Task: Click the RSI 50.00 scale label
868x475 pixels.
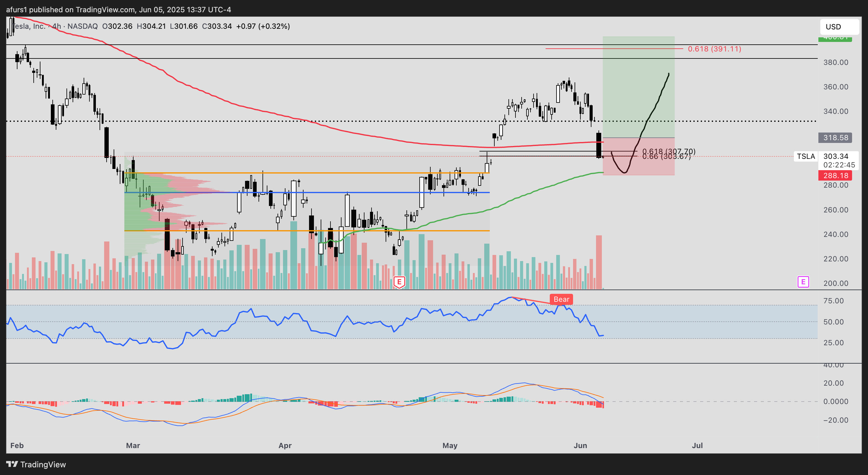Action: 833,322
